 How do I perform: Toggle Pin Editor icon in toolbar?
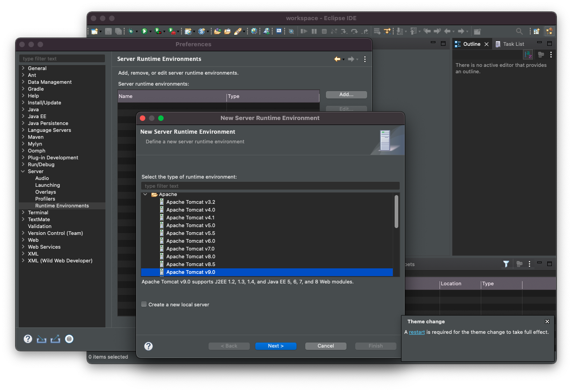click(478, 31)
